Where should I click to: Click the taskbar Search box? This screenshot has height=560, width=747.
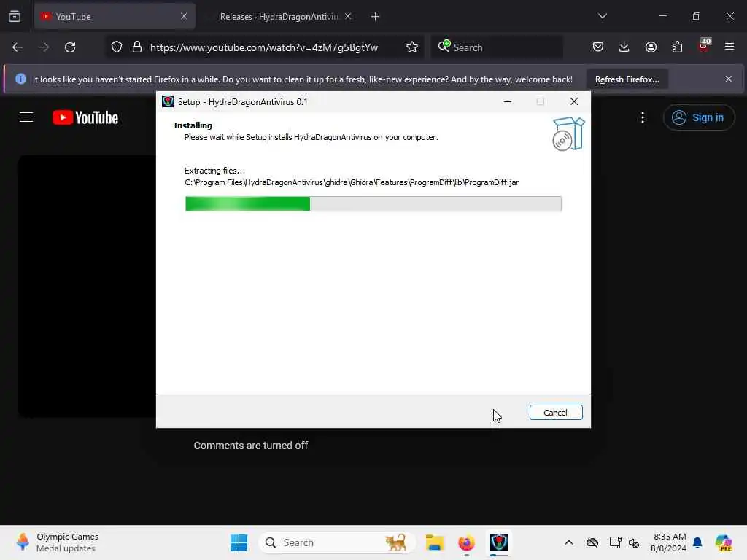[336, 542]
